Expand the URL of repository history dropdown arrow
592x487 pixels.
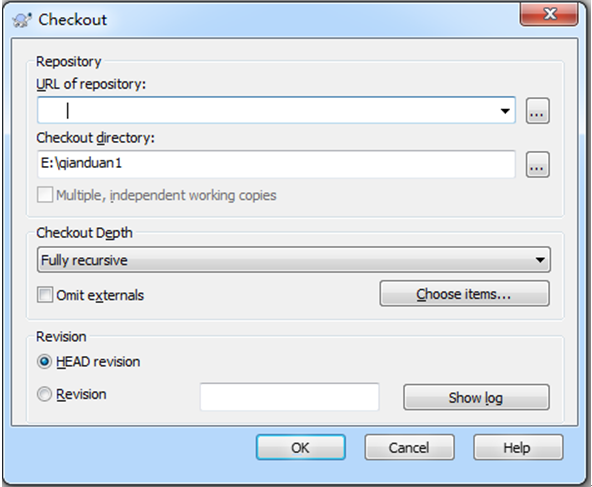505,111
